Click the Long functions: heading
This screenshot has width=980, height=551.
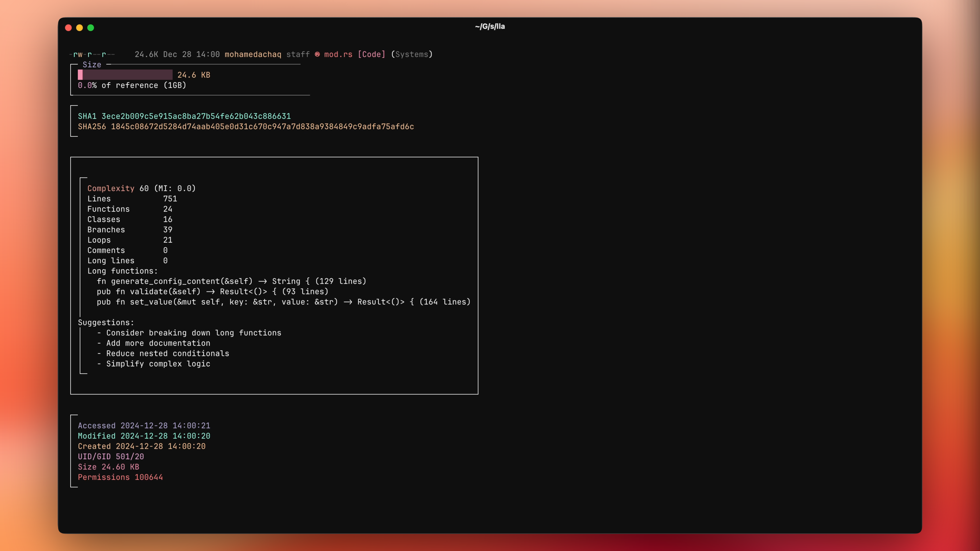[122, 271]
